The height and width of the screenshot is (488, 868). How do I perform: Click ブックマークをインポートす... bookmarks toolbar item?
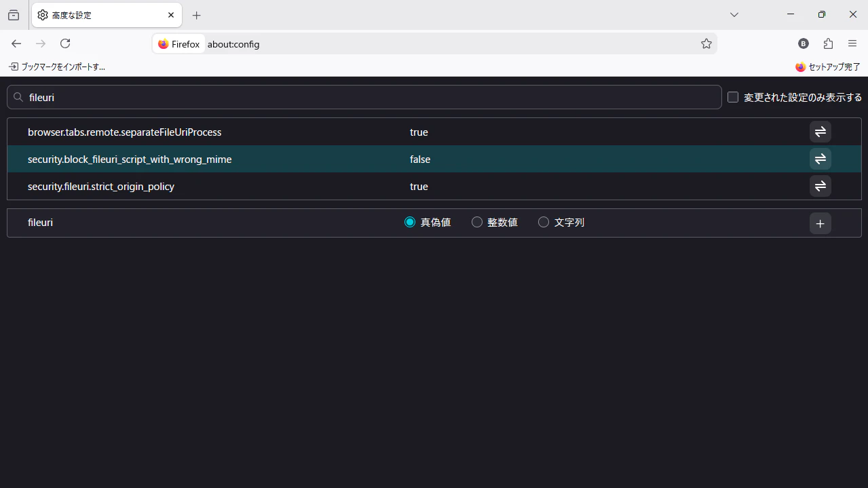pos(57,67)
